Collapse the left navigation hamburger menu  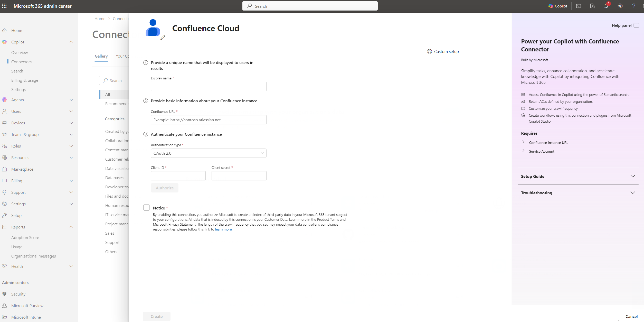4,19
